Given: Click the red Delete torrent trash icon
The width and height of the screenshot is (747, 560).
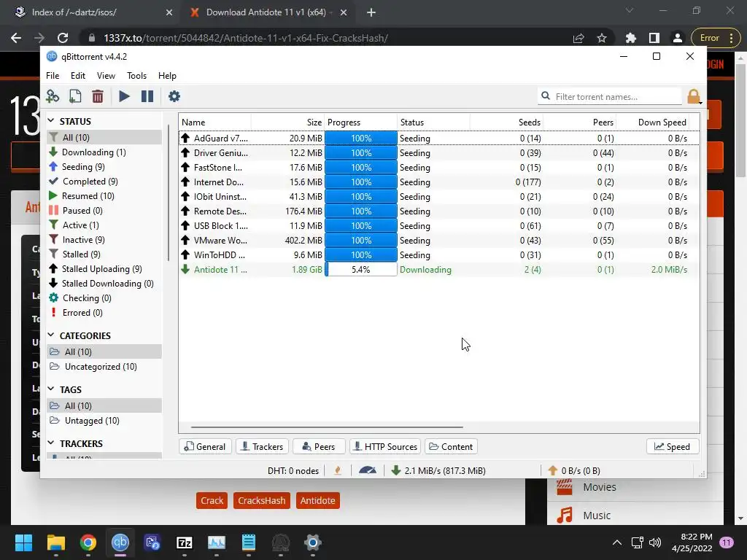Looking at the screenshot, I should pyautogui.click(x=98, y=97).
